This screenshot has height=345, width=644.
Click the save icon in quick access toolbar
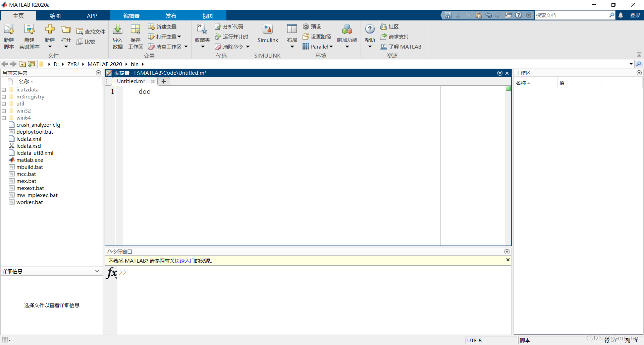click(x=448, y=15)
